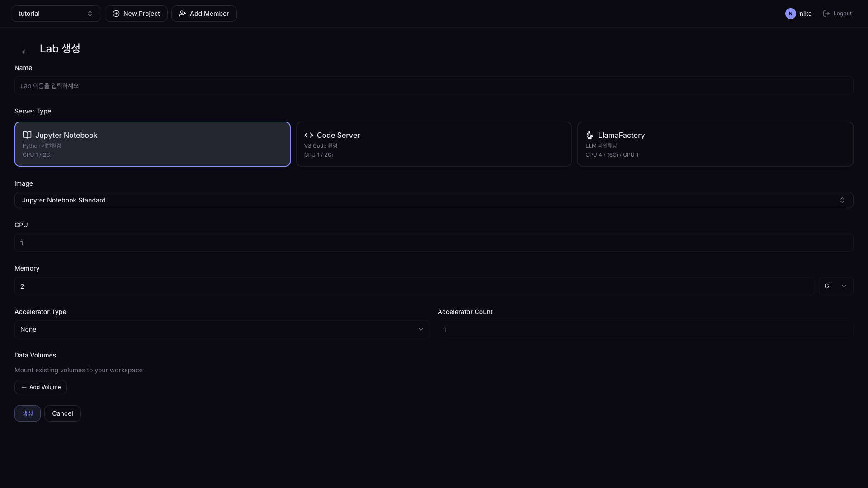Click 'Mount existing volumes to your workspace' text
This screenshot has height=488, width=868.
[79, 370]
